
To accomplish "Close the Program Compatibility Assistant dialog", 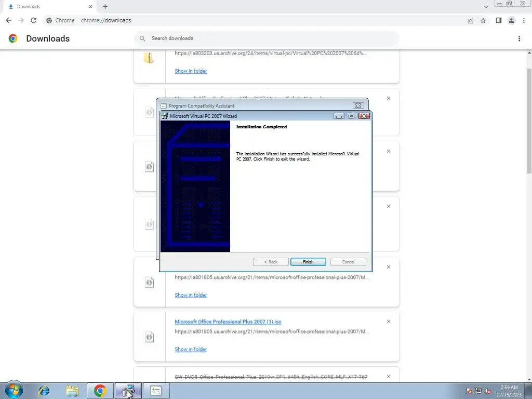I will (358, 105).
